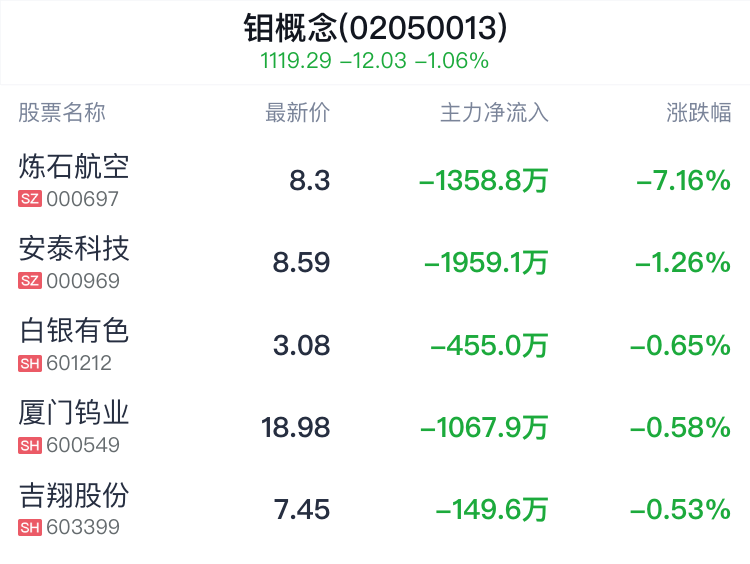Screen dimensions: 750x564
Task: Click the SH badge next to 600549
Action: point(30,445)
